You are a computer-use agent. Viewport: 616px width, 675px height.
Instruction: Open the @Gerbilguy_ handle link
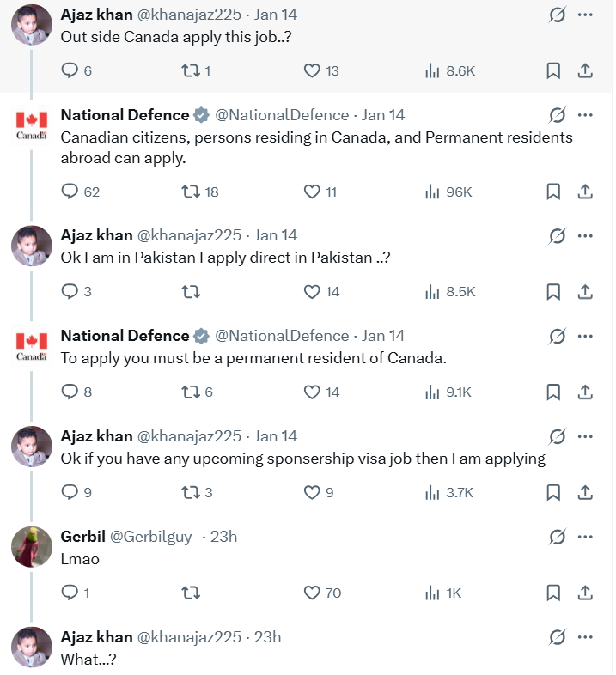pyautogui.click(x=153, y=537)
